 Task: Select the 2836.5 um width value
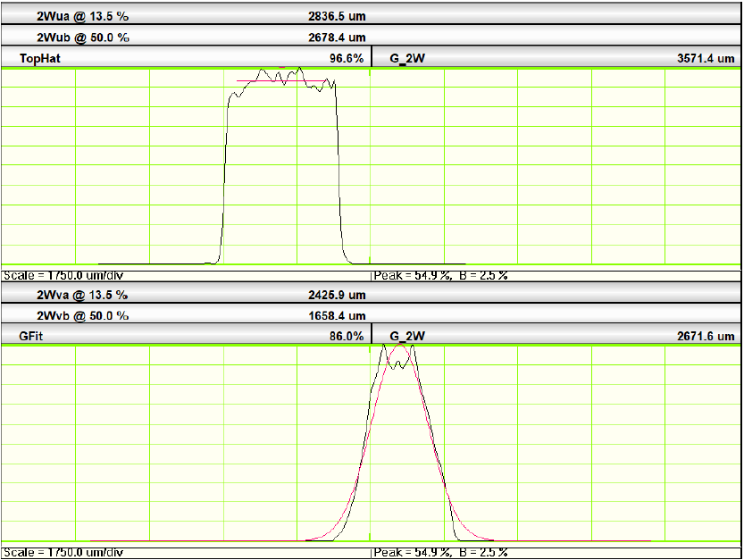pyautogui.click(x=337, y=16)
